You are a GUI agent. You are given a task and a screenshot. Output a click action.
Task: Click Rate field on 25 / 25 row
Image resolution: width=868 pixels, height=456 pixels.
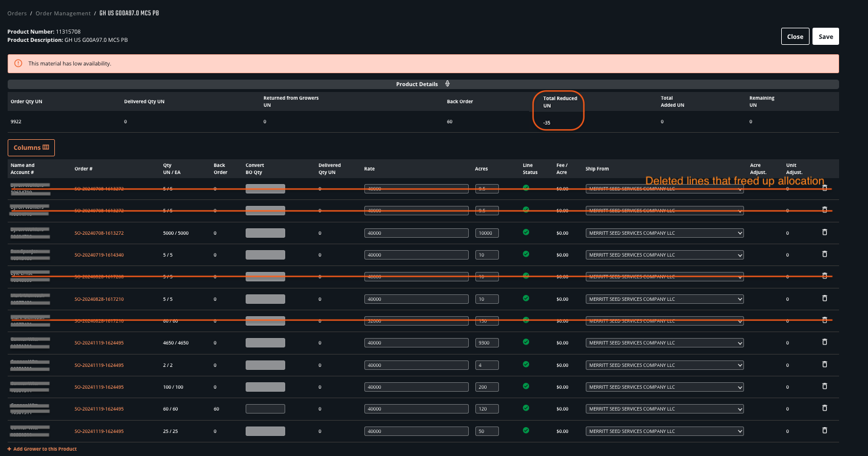pyautogui.click(x=416, y=431)
